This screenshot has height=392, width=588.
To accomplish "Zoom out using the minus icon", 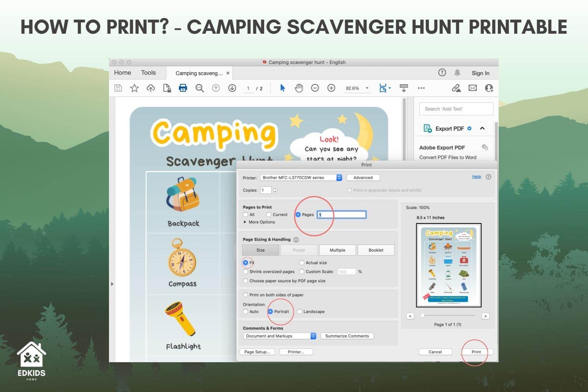I will click(x=315, y=88).
